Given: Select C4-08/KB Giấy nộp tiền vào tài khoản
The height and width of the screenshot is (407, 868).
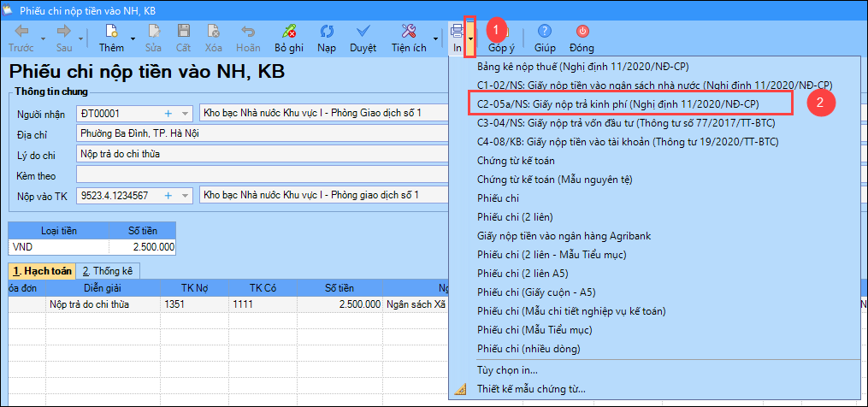Looking at the screenshot, I should 628,142.
